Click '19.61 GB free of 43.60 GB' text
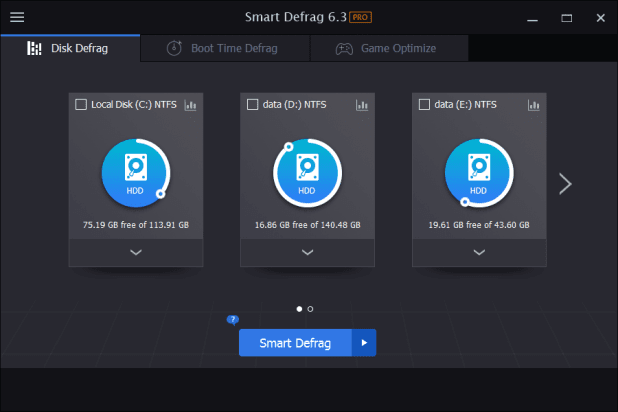Screen dimensions: 618x412 pyautogui.click(x=479, y=225)
